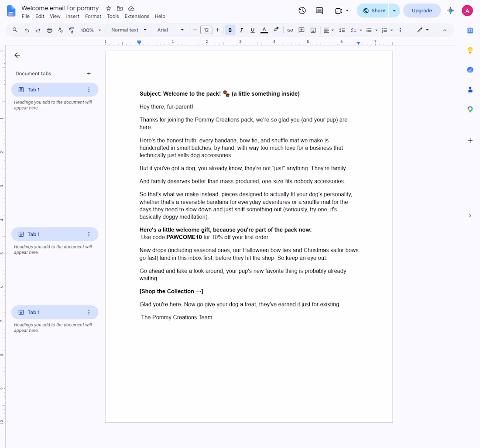Print the document
The height and width of the screenshot is (448, 480).
[49, 30]
